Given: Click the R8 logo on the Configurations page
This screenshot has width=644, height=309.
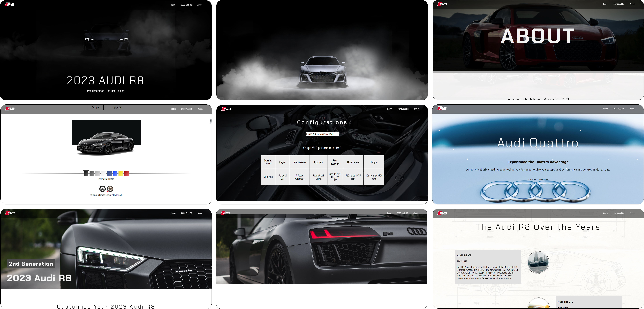Looking at the screenshot, I should pyautogui.click(x=227, y=109).
